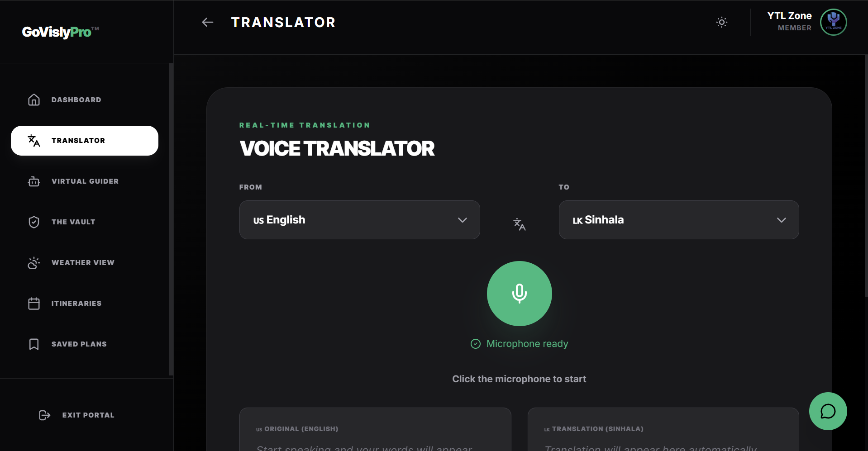
Task: Select The Vault shield icon
Action: pyautogui.click(x=34, y=222)
